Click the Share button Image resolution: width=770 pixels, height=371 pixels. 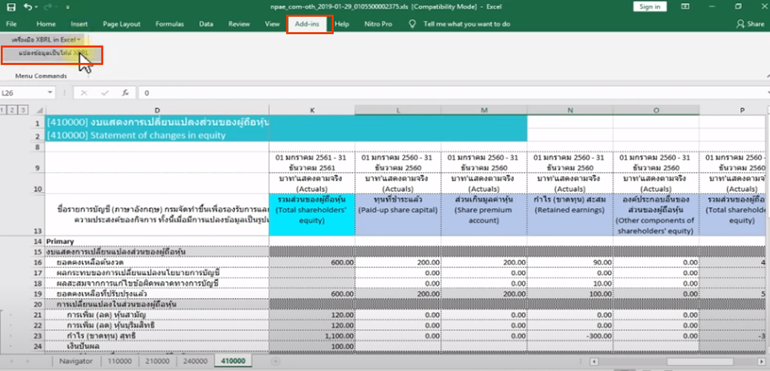tap(750, 24)
